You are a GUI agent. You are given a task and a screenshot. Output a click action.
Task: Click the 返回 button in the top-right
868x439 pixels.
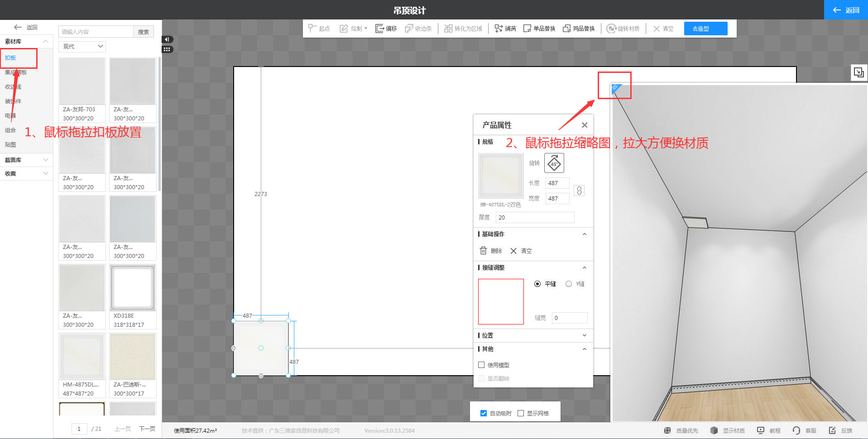(x=846, y=10)
